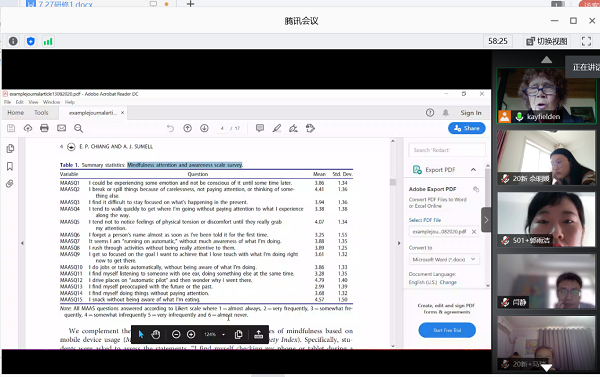
Task: Switch to the Tools tab
Action: click(x=41, y=113)
